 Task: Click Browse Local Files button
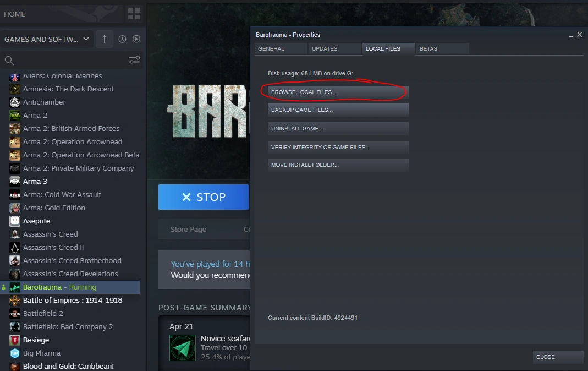click(x=338, y=92)
